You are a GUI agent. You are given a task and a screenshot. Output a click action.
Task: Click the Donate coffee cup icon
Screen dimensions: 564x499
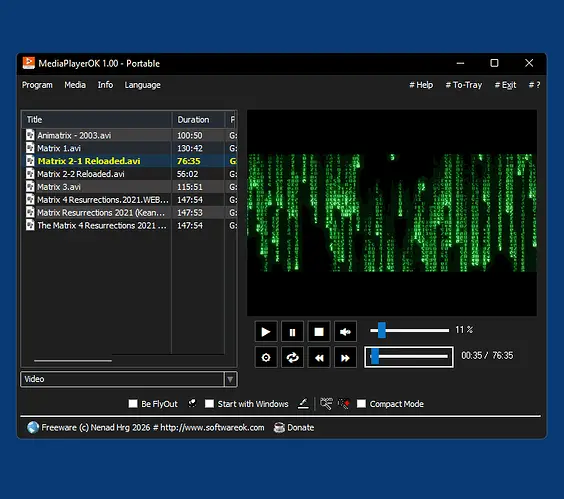point(279,427)
